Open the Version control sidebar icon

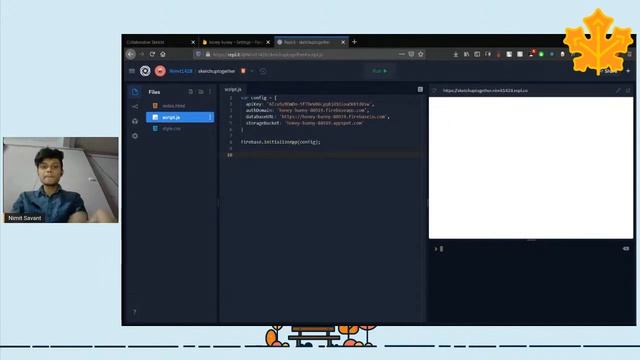[135, 107]
